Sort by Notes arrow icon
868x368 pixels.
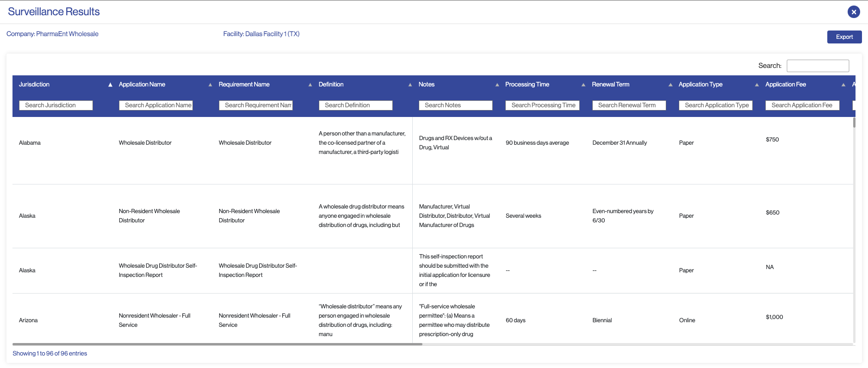(x=497, y=85)
